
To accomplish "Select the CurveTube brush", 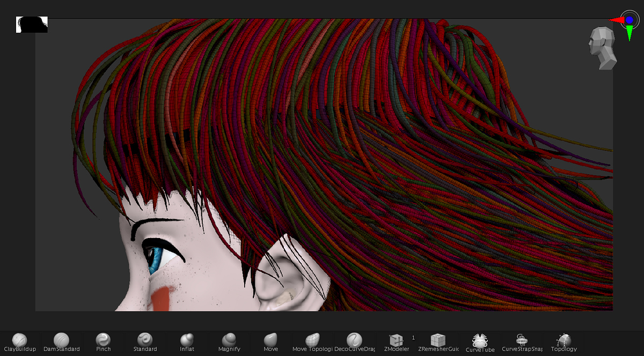I will tap(480, 342).
